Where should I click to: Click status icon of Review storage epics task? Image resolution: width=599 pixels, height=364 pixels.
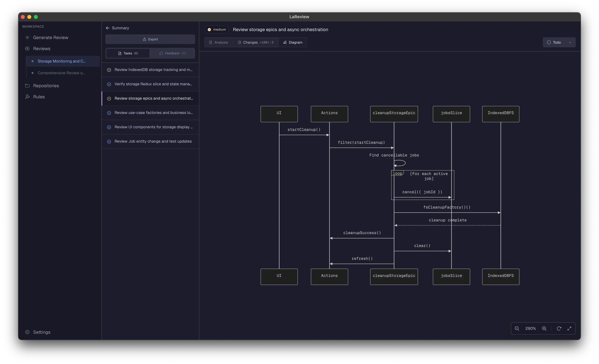(109, 99)
